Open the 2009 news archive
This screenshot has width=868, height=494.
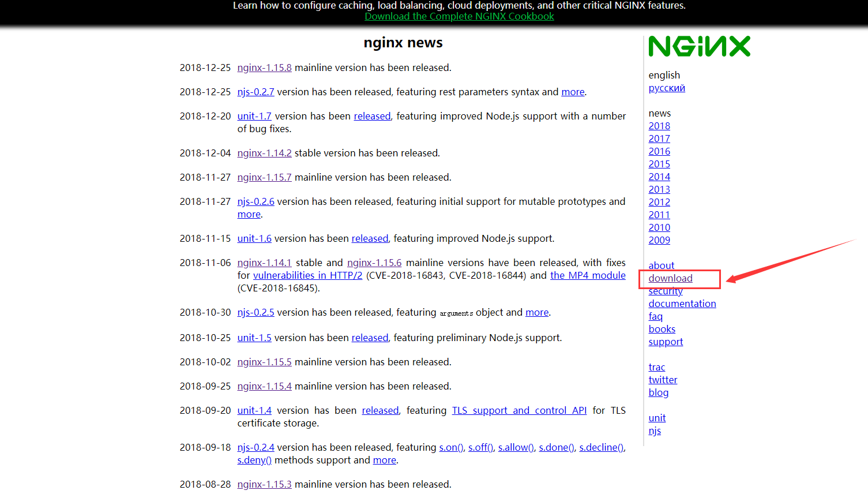pyautogui.click(x=659, y=240)
